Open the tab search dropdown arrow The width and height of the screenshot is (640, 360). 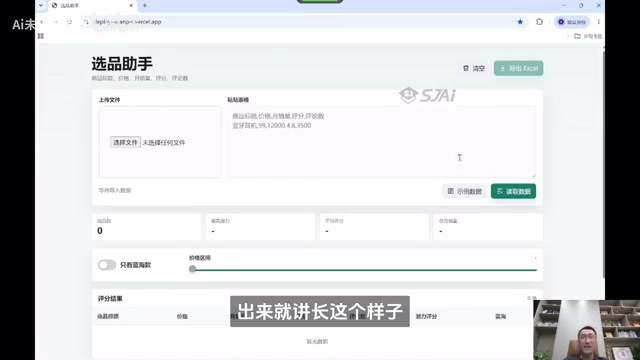(x=41, y=6)
